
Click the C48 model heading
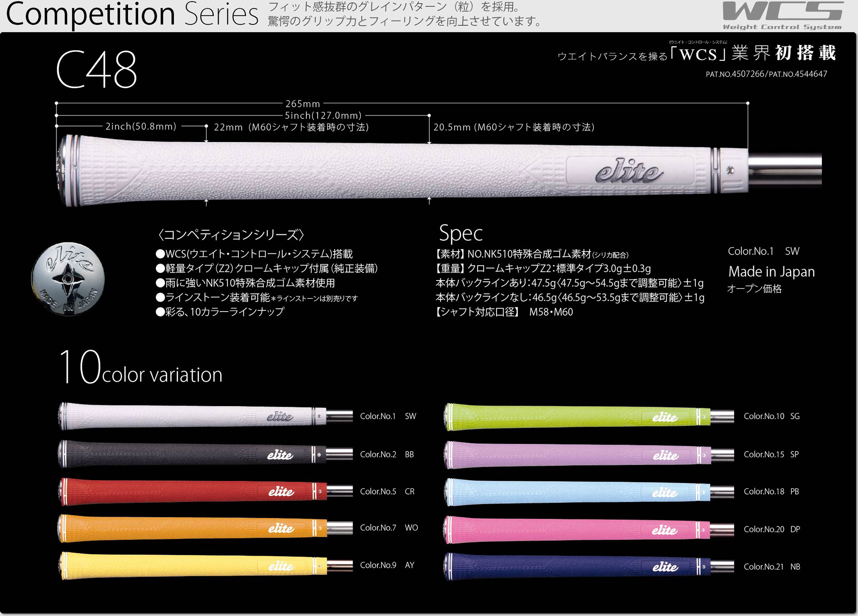pos(96,69)
